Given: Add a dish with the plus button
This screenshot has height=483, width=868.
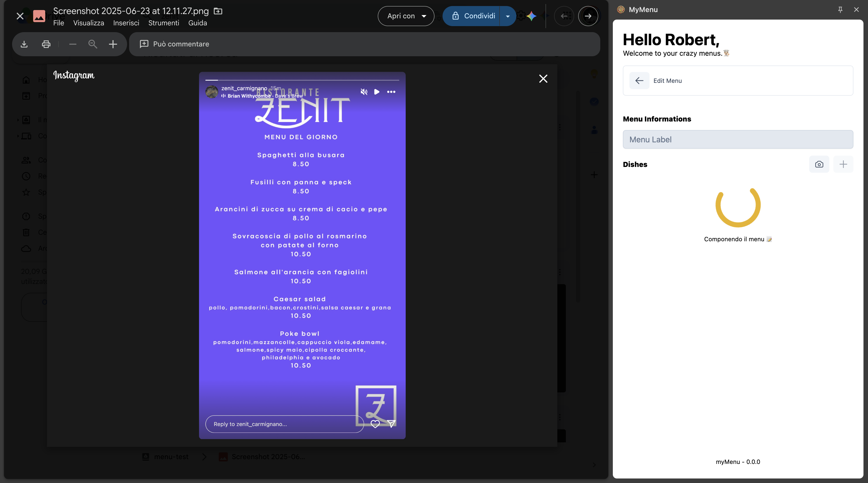Looking at the screenshot, I should coord(843,164).
